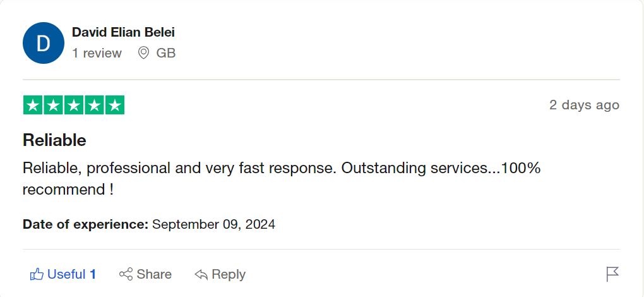Open the blue "D" reviewer avatar

[x=44, y=43]
